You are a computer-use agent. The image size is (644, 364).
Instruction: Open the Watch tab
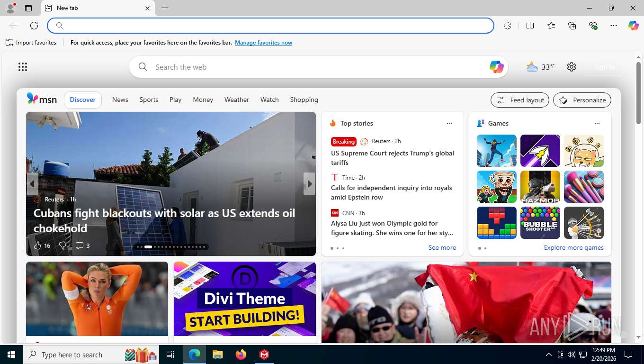pos(269,100)
